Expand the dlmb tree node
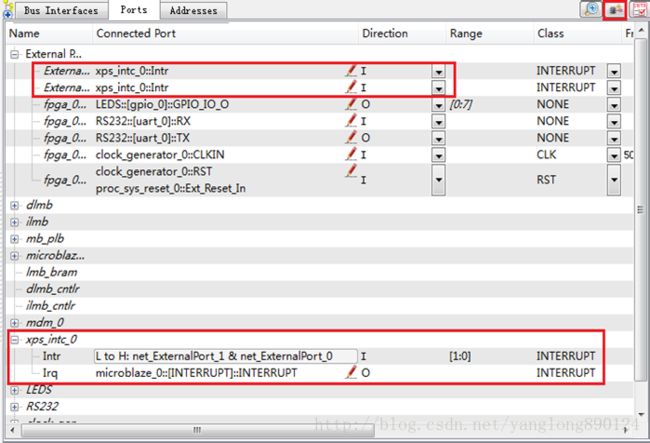Image resolution: width=650 pixels, height=443 pixels. (x=15, y=205)
